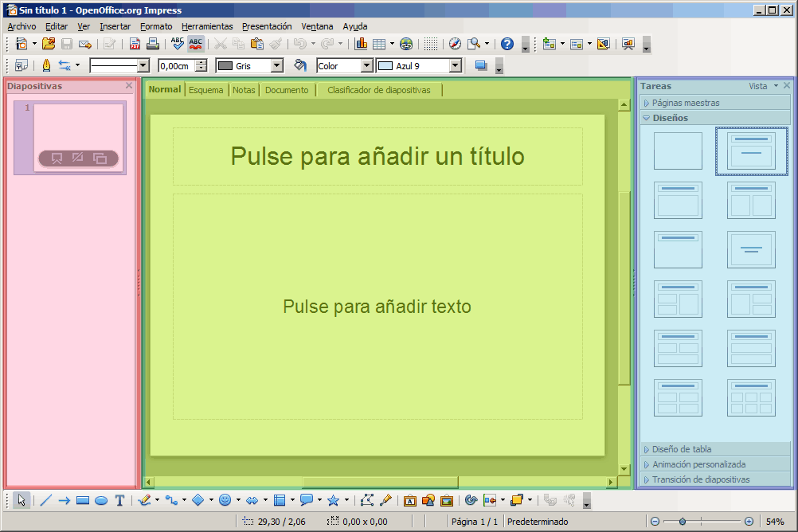The image size is (798, 532).
Task: Select the arrow selection tool
Action: pyautogui.click(x=22, y=500)
